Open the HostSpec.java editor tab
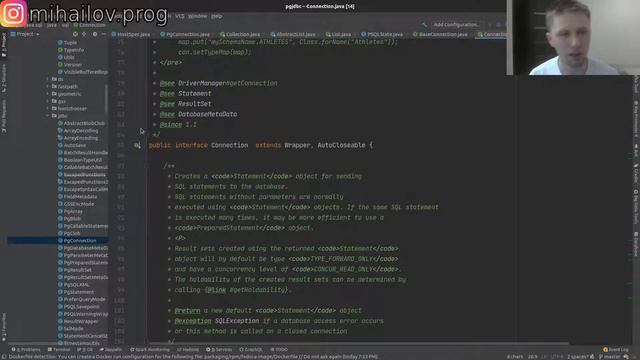 click(x=131, y=34)
